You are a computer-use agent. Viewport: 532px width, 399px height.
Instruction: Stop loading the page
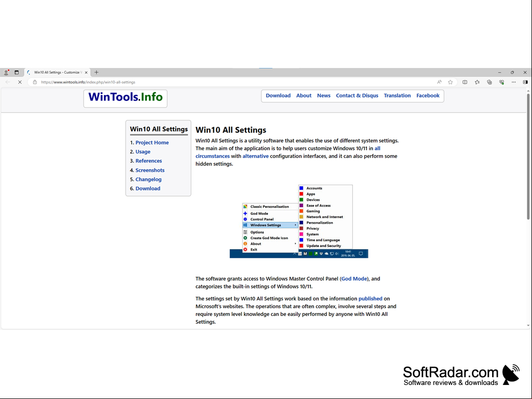(20, 82)
